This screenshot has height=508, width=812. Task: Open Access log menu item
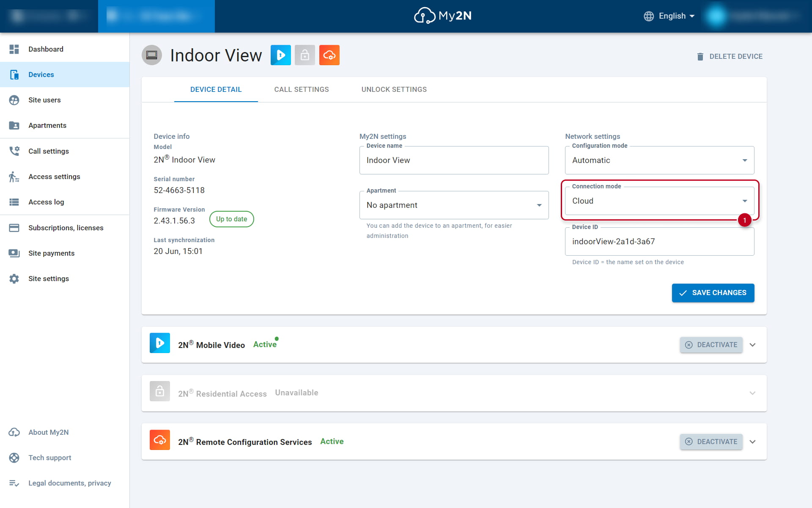[x=65, y=202]
